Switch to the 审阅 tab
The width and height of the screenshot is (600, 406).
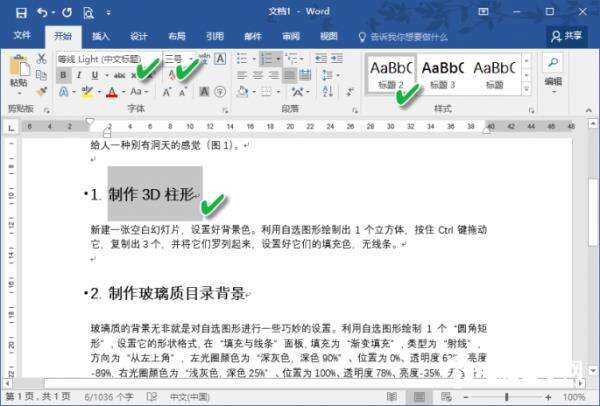(x=291, y=36)
